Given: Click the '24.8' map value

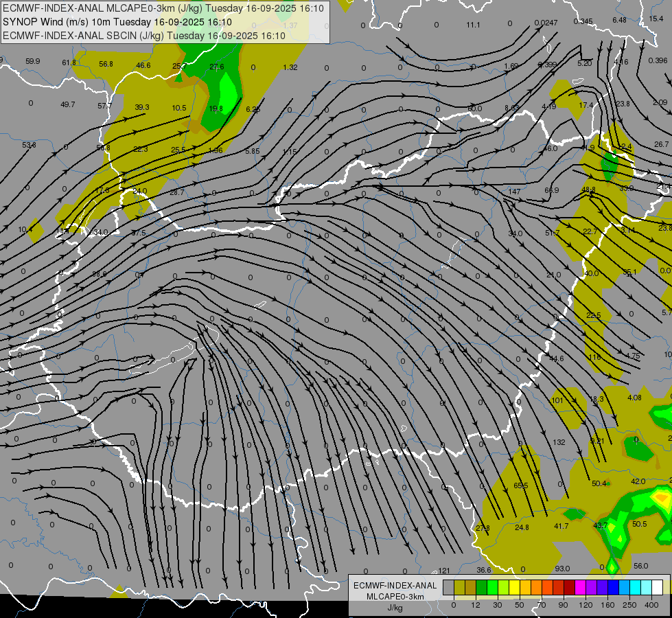Looking at the screenshot, I should click(522, 527).
